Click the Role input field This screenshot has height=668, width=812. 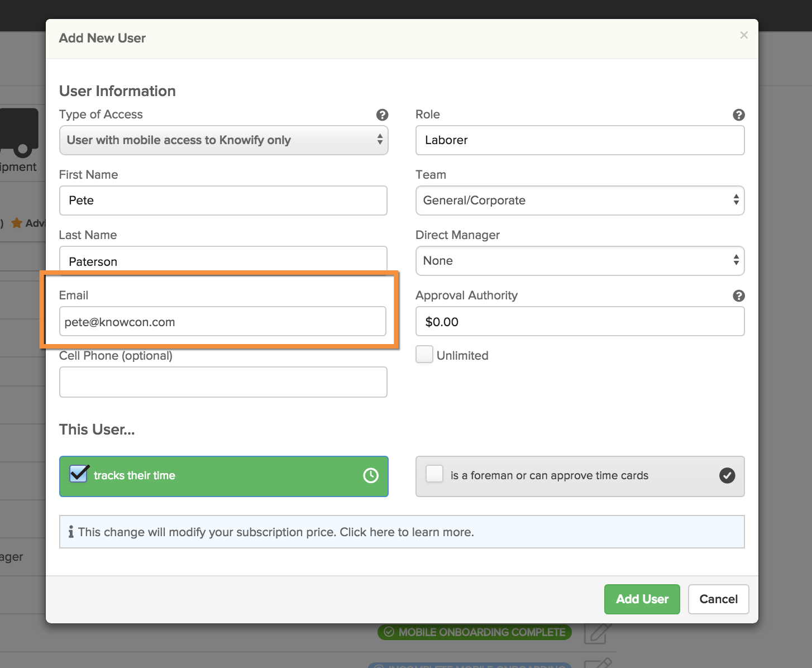pyautogui.click(x=580, y=140)
